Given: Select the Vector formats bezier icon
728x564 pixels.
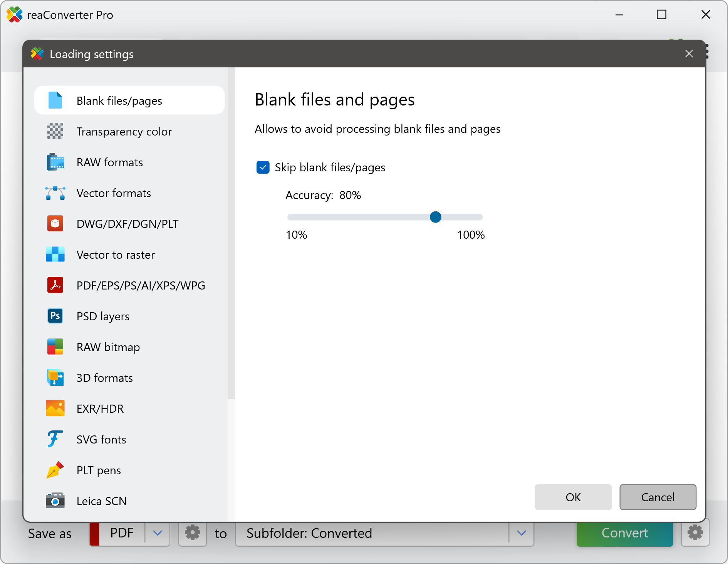Looking at the screenshot, I should point(55,193).
